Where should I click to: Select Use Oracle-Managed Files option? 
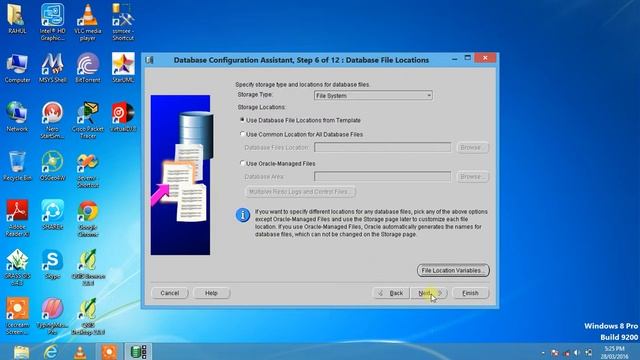278,164
